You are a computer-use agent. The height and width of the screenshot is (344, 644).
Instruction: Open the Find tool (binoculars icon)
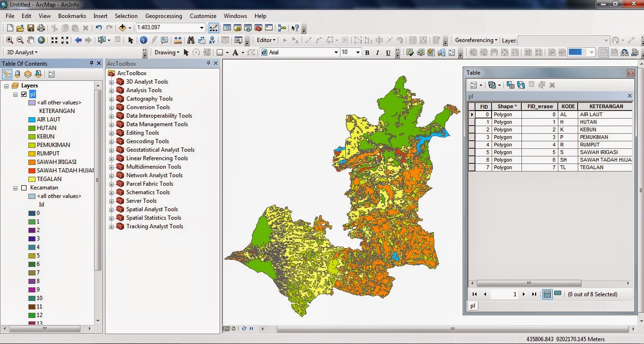(x=190, y=40)
